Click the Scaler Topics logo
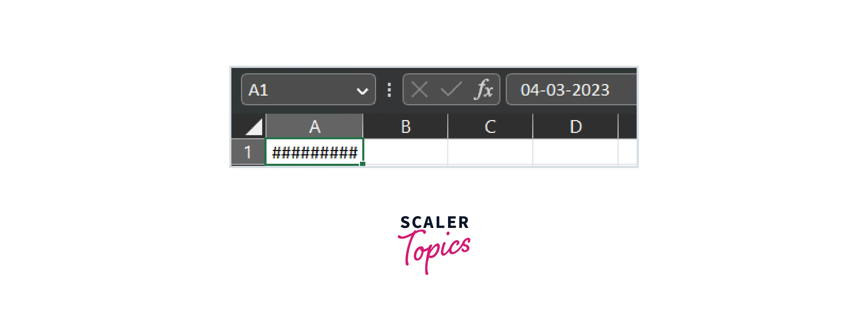 pyautogui.click(x=434, y=245)
